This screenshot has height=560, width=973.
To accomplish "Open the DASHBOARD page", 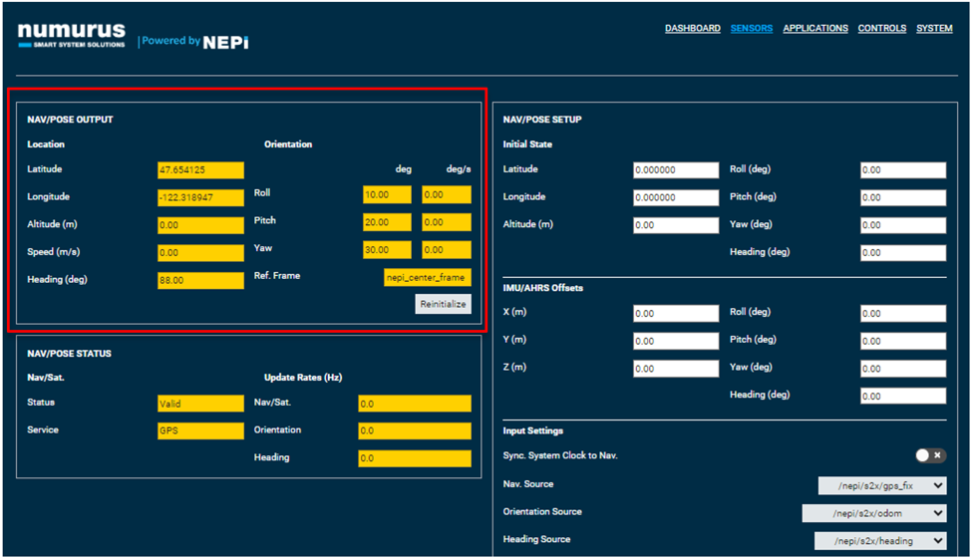I will [693, 29].
